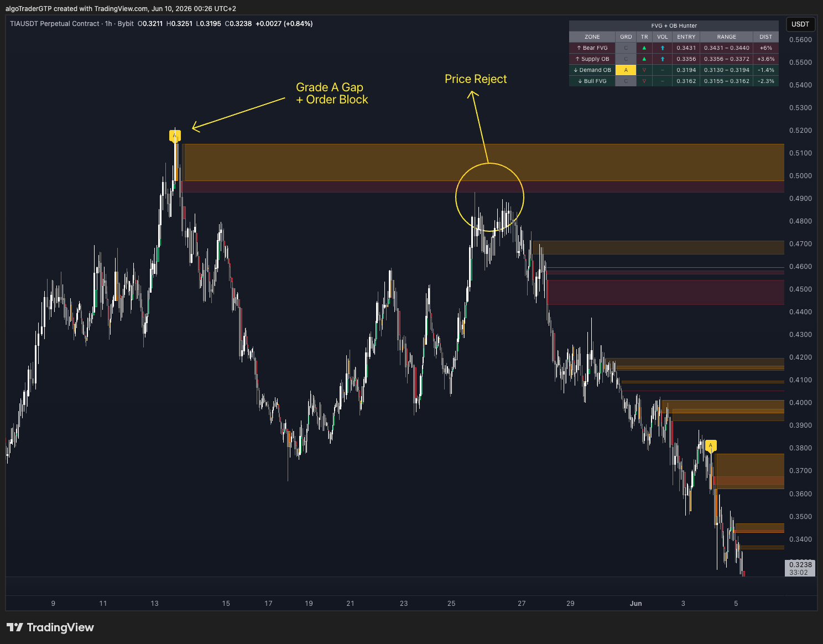Viewport: 823px width, 644px height.
Task: Click the green trend triangle in Bear FVG row
Action: click(644, 48)
